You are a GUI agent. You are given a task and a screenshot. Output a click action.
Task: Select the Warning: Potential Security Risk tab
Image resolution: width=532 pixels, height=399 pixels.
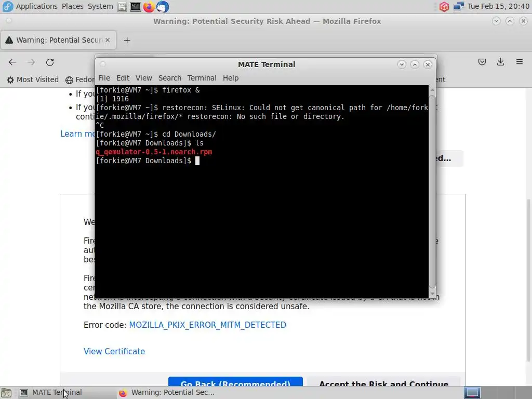[58, 40]
